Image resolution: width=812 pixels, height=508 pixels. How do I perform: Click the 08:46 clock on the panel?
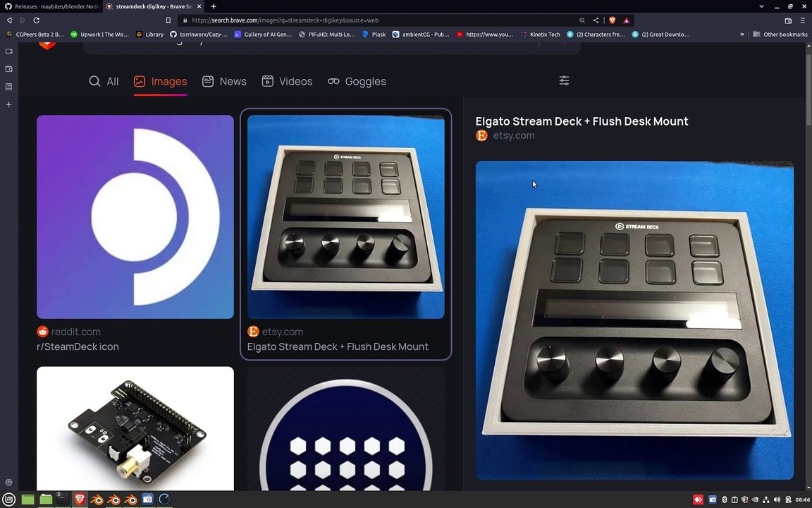pyautogui.click(x=803, y=500)
